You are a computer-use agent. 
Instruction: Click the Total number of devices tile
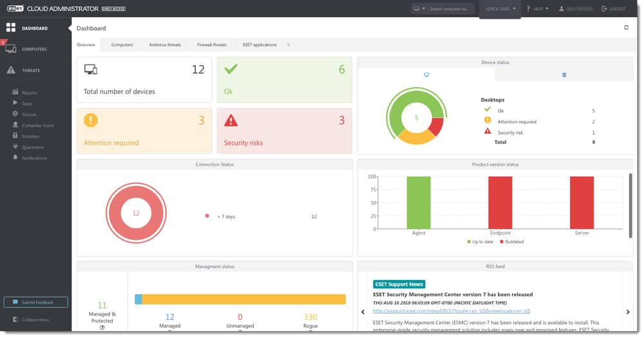[x=144, y=80]
